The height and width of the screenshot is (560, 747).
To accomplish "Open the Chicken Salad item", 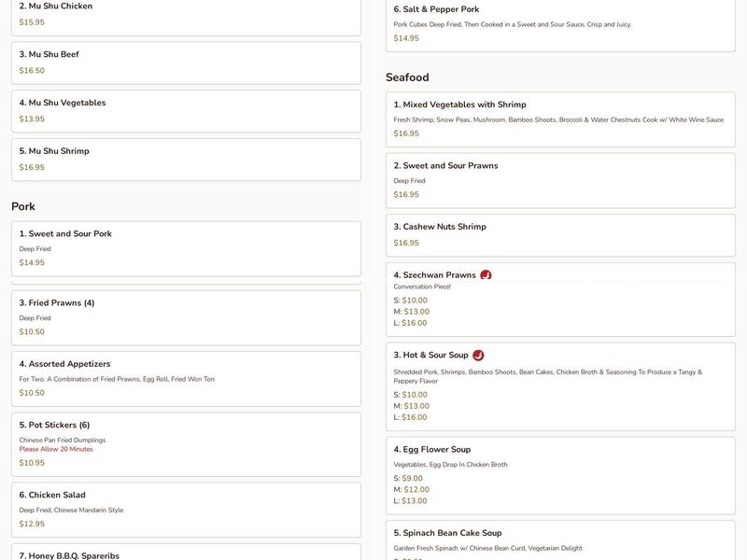I will (186, 510).
